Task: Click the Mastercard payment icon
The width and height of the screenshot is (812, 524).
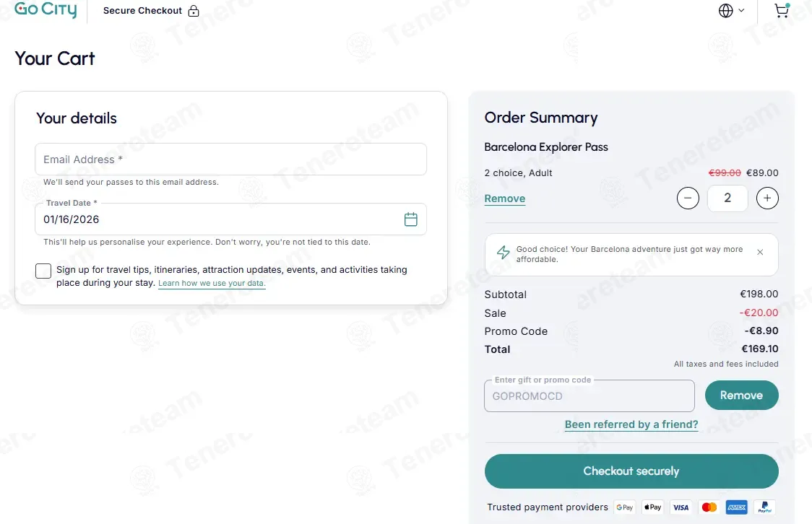Action: tap(709, 507)
